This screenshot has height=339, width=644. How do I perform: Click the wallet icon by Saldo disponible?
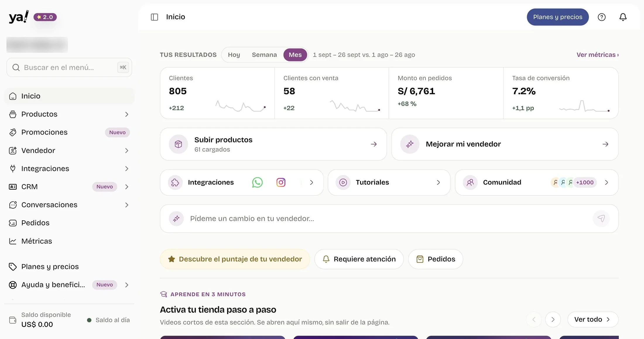(13, 320)
